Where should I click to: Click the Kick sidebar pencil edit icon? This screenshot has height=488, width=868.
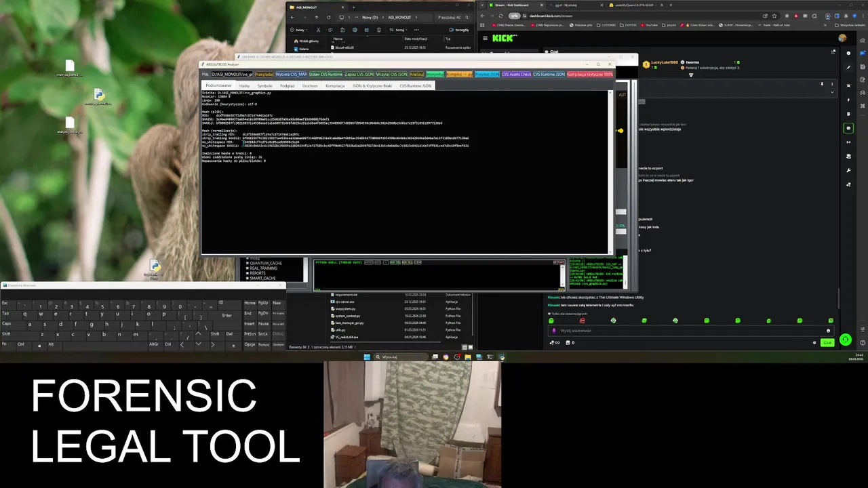point(848,67)
